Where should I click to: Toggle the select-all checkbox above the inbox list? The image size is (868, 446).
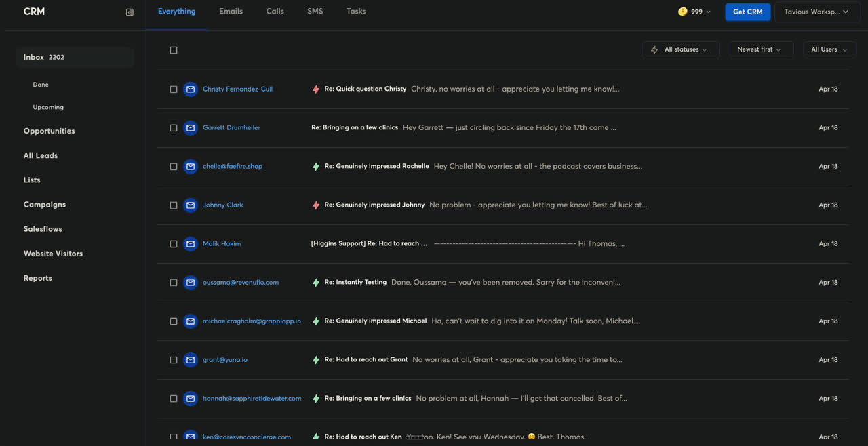tap(173, 49)
